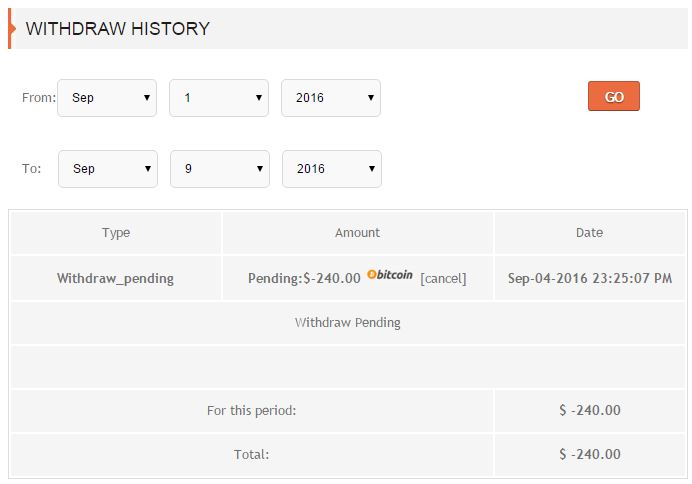Cancel the pending bitcoin withdrawal
This screenshot has height=484, width=692.
pyautogui.click(x=443, y=278)
